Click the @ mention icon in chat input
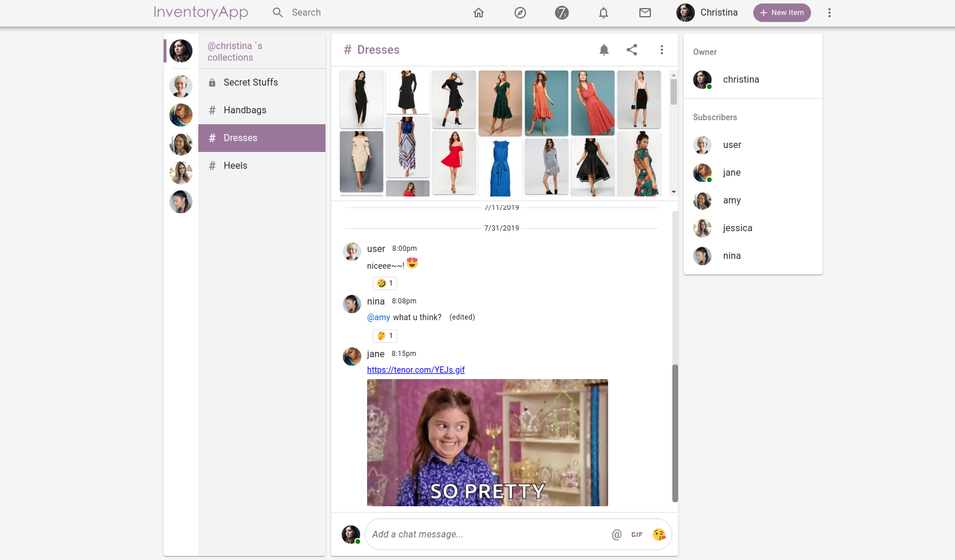 pyautogui.click(x=616, y=535)
